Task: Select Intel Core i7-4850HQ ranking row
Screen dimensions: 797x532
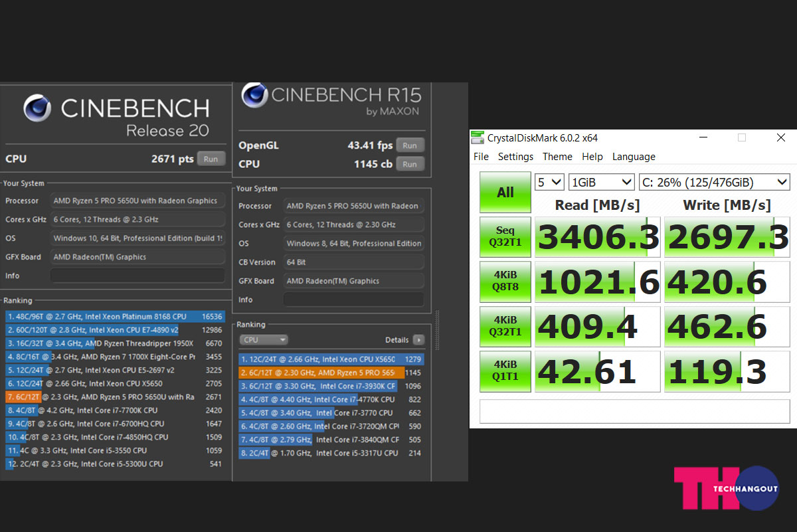Action: click(115, 437)
